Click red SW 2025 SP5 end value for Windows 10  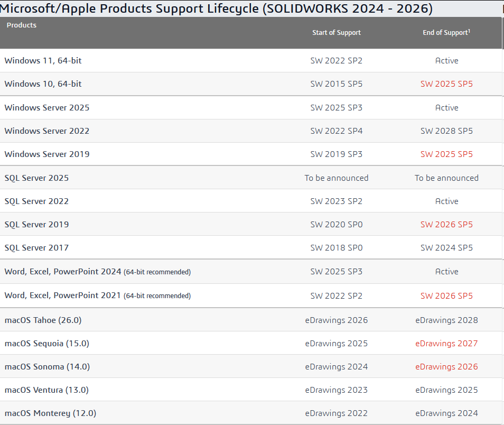(446, 84)
